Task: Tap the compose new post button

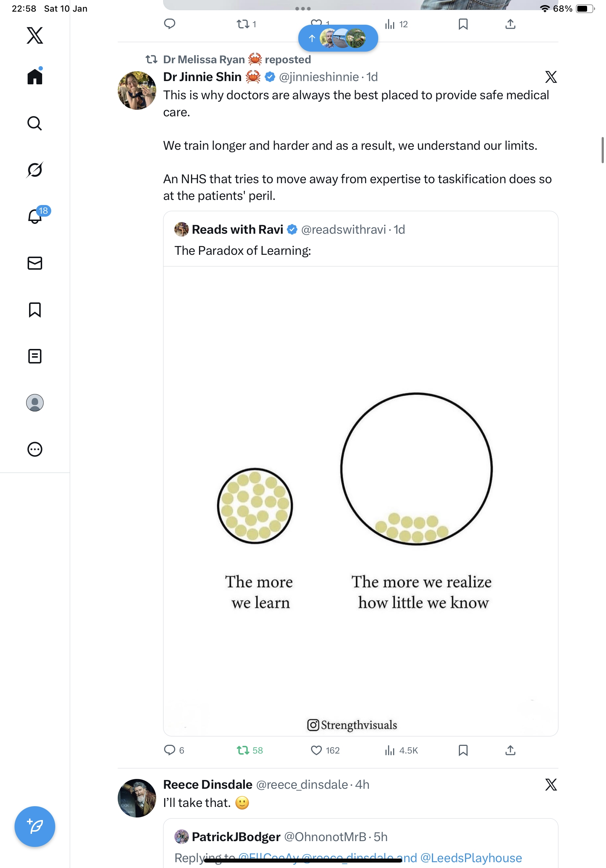Action: click(35, 827)
